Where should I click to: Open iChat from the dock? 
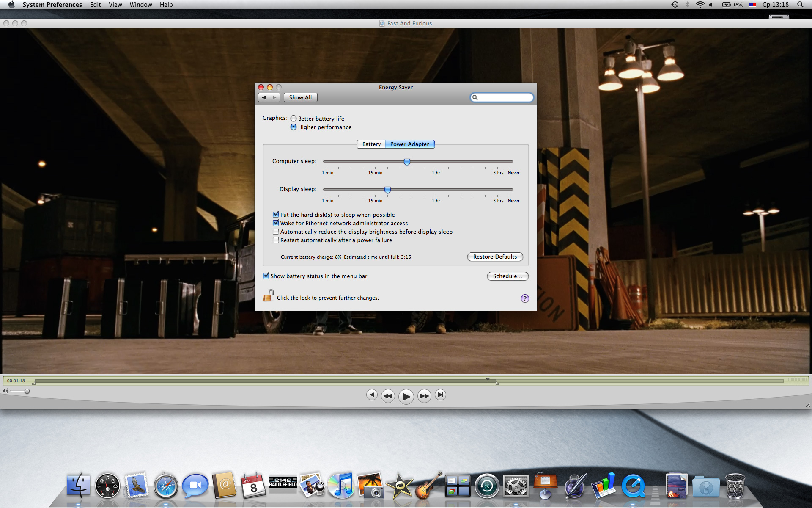coord(195,486)
